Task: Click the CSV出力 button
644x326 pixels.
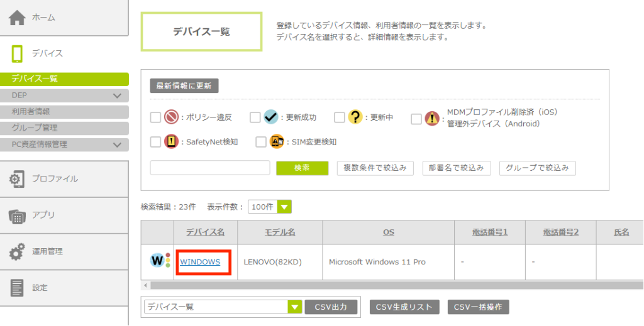Action: (x=331, y=307)
